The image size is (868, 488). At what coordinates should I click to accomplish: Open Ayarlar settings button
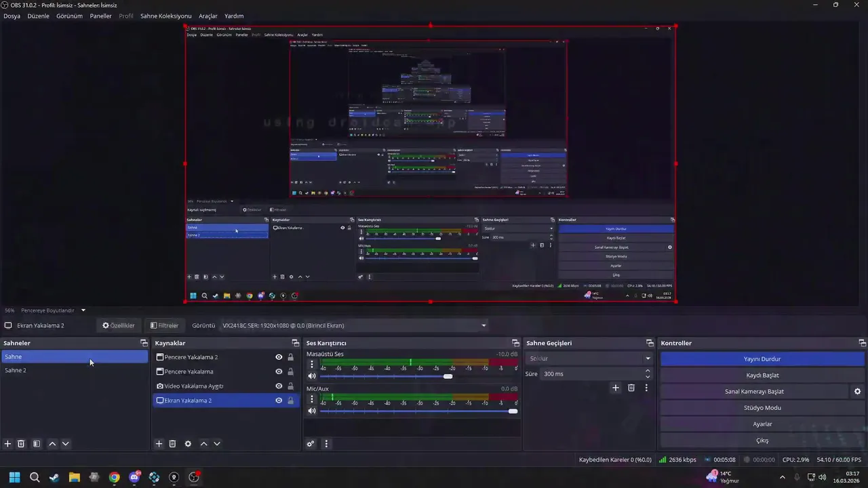[762, 424]
